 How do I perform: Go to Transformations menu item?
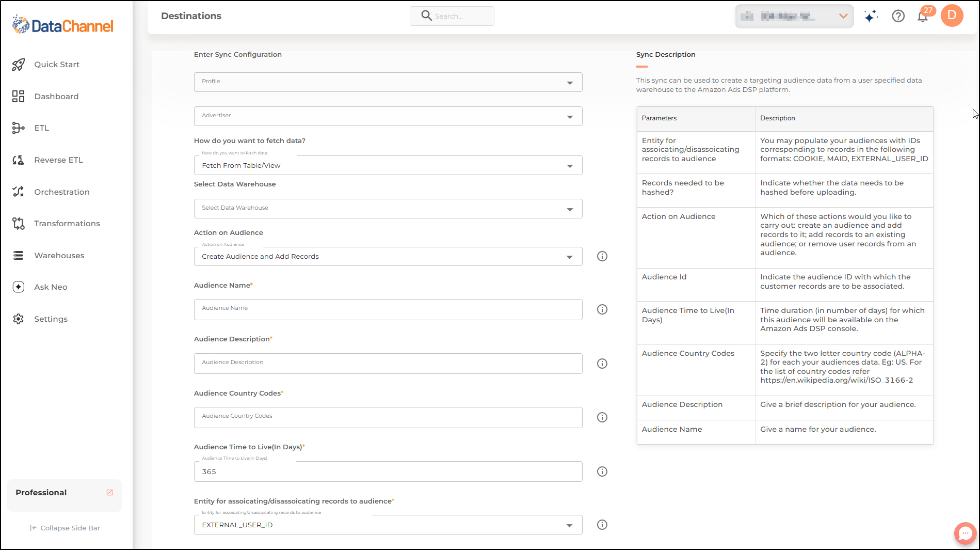point(67,224)
